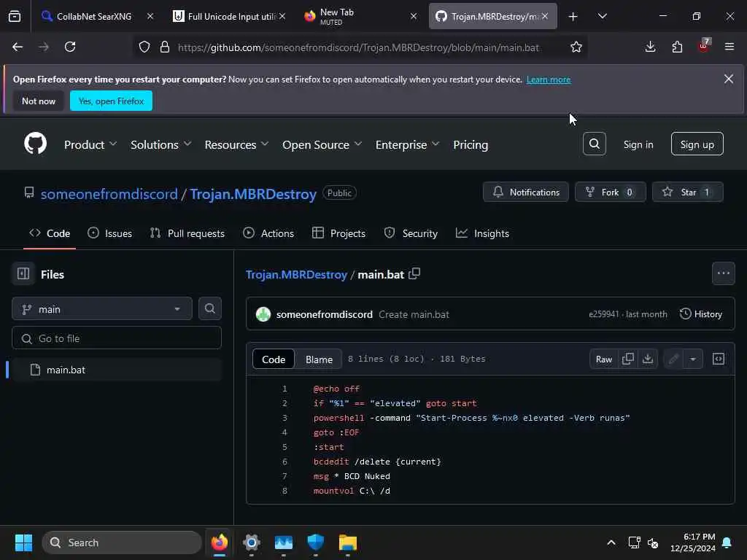This screenshot has height=560, width=747.
Task: Open a new browser tab
Action: 573,17
